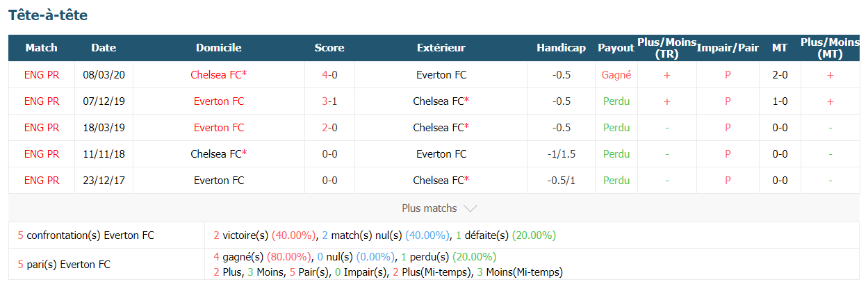The height and width of the screenshot is (291, 868).
Task: Open ENG PR league for the 18/03/19 match
Action: [42, 128]
